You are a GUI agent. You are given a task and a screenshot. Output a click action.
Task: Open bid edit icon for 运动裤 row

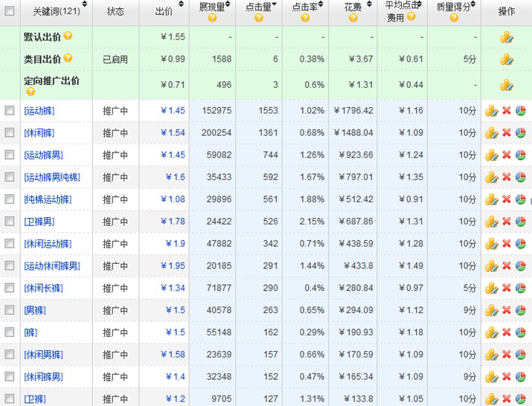[491, 111]
